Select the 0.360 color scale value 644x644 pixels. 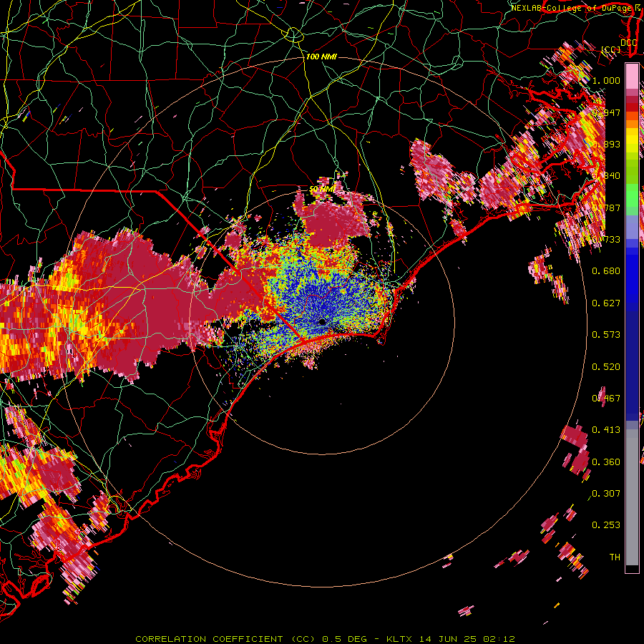(606, 462)
